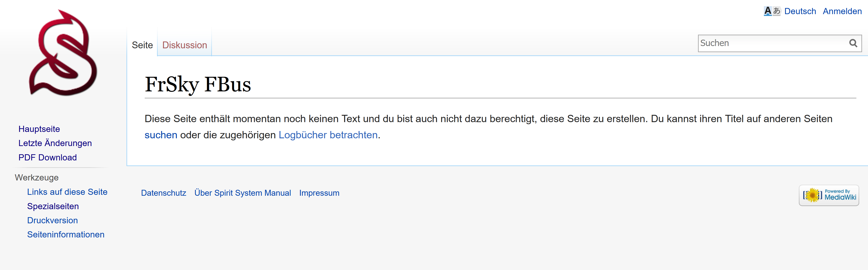The width and height of the screenshot is (868, 270).
Task: Click the Powered by MediaWiki badge
Action: [829, 195]
